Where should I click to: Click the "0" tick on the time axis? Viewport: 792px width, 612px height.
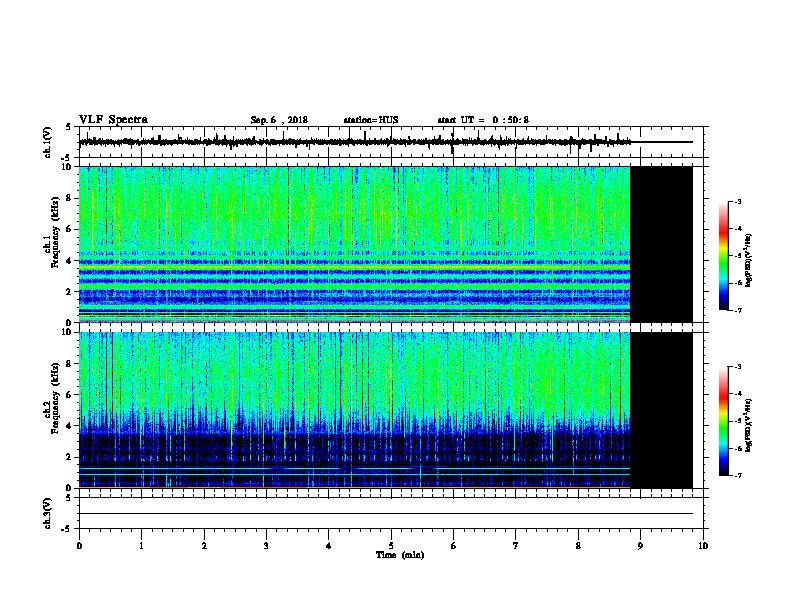[x=79, y=546]
